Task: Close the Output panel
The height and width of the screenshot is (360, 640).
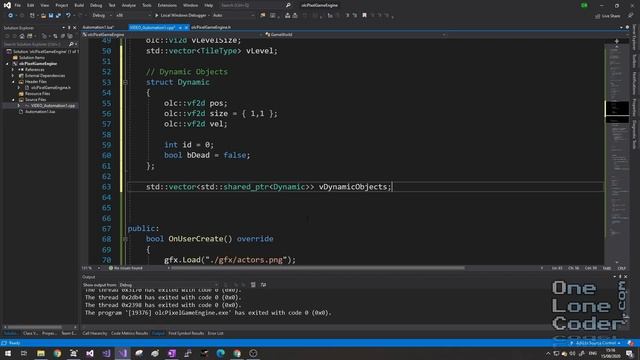Action: [625, 277]
